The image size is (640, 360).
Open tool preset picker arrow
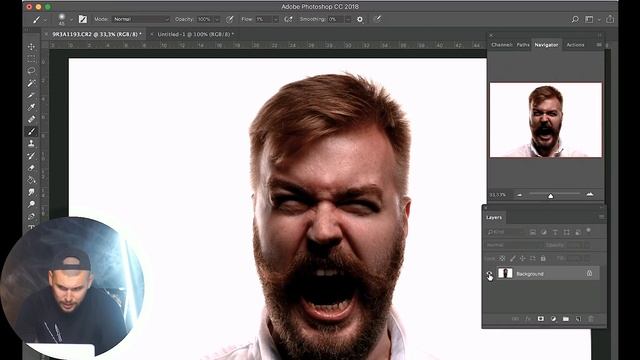[x=45, y=20]
